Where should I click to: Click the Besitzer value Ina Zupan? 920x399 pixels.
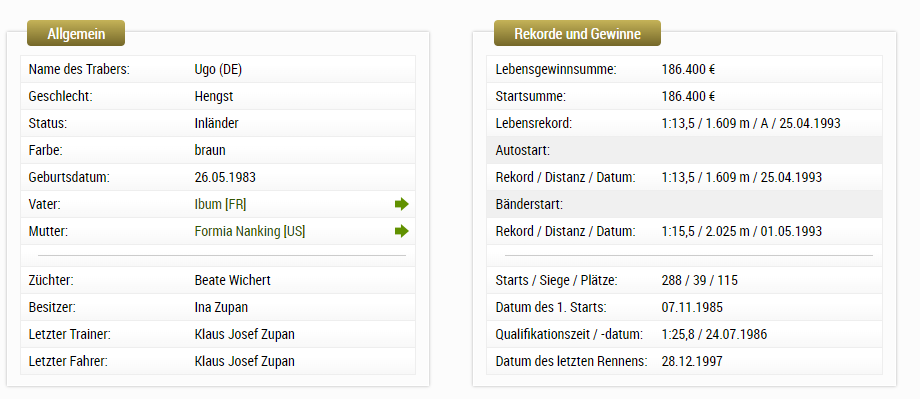click(221, 307)
